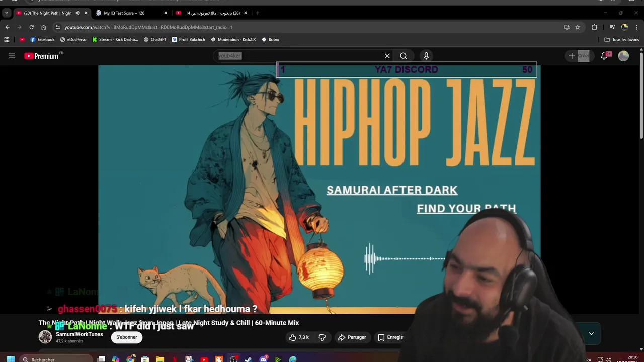Share the video with Partager
This screenshot has height=362, width=644.
352,337
